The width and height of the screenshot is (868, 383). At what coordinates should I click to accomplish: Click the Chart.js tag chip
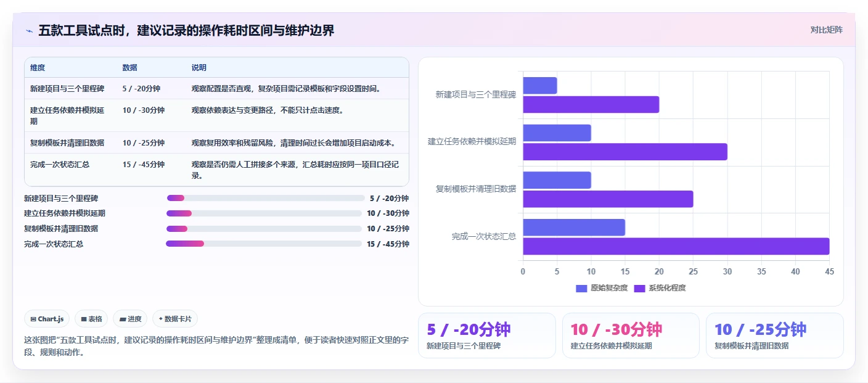pos(47,319)
